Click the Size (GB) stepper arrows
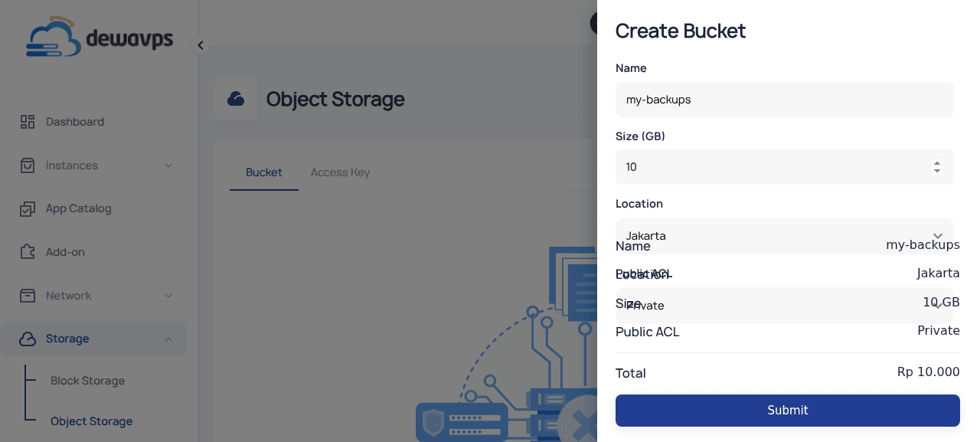The height and width of the screenshot is (442, 980). tap(936, 167)
